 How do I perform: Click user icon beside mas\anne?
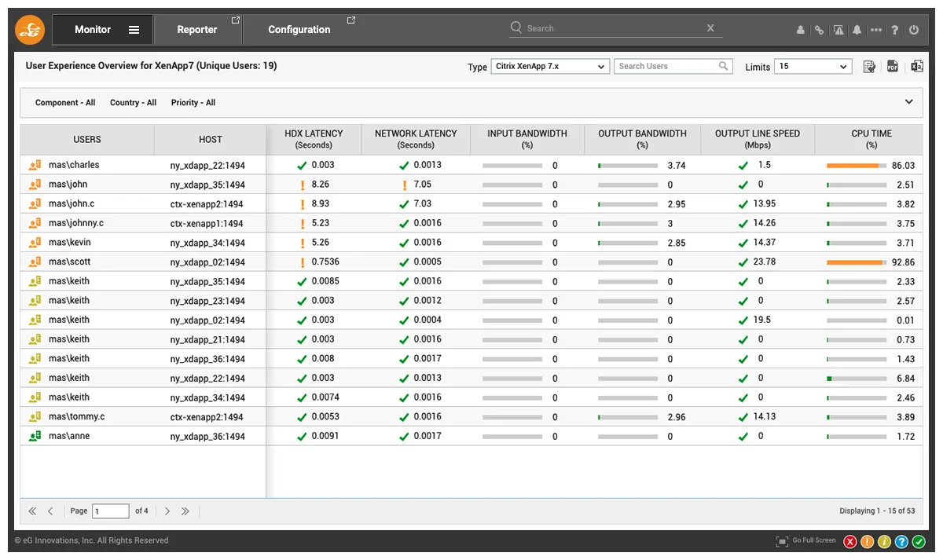[x=35, y=436]
